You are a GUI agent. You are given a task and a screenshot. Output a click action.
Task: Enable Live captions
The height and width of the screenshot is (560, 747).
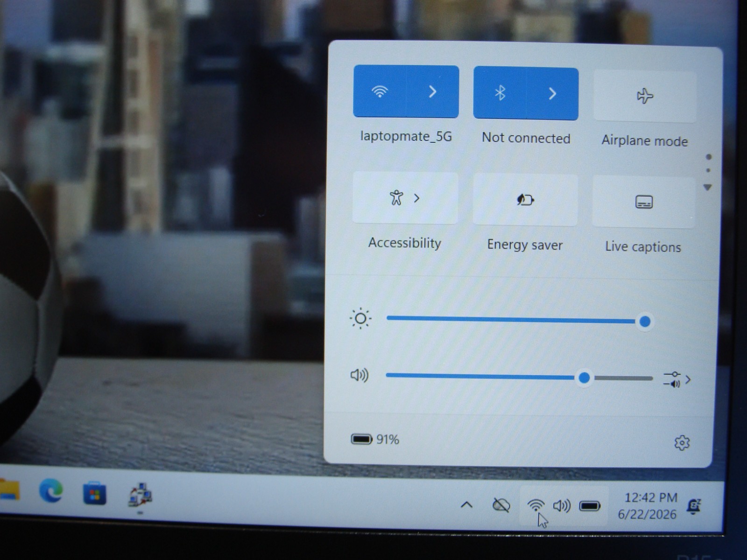click(x=644, y=202)
